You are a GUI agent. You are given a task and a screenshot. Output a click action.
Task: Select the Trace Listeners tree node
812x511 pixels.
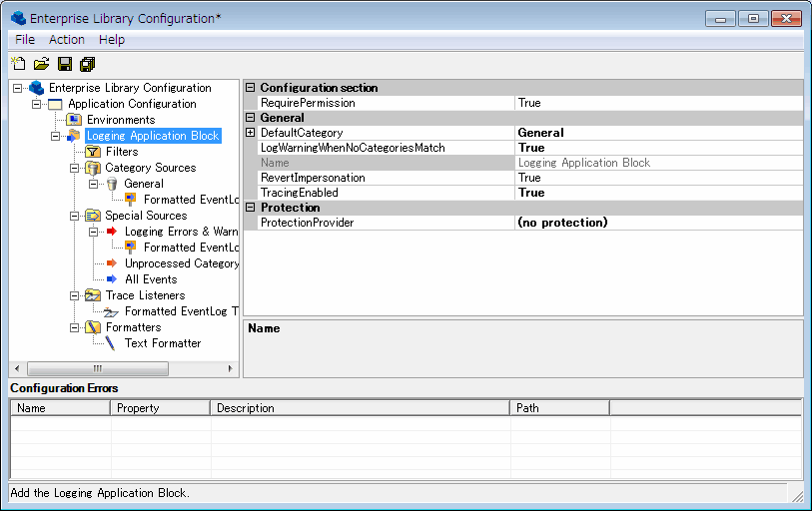[145, 295]
